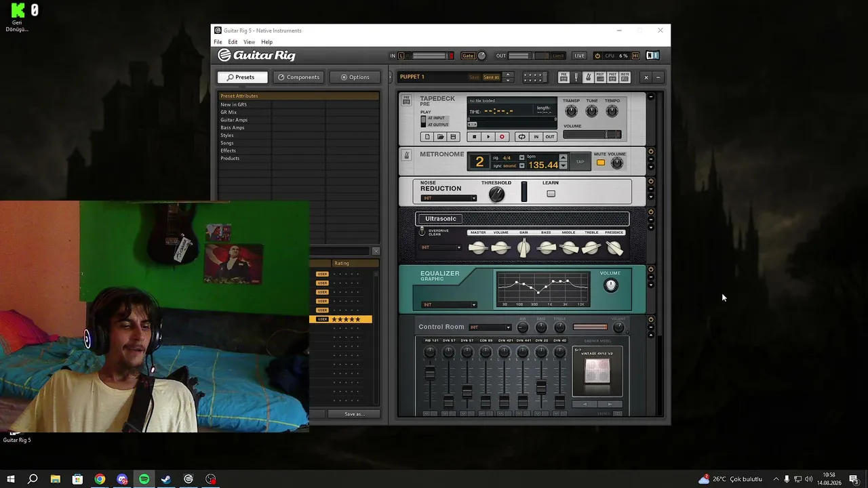Viewport: 868px width, 488px height.
Task: Click the Tapedeck VOLUME slider
Action: [x=592, y=134]
